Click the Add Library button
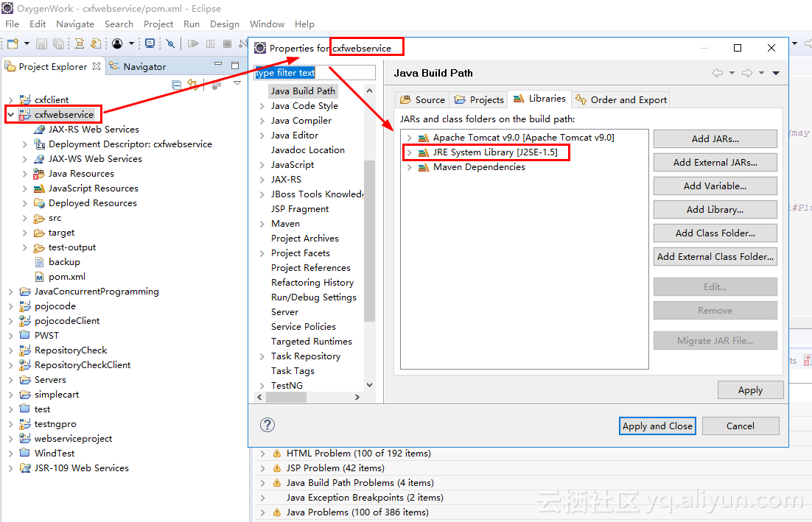 pyautogui.click(x=715, y=210)
